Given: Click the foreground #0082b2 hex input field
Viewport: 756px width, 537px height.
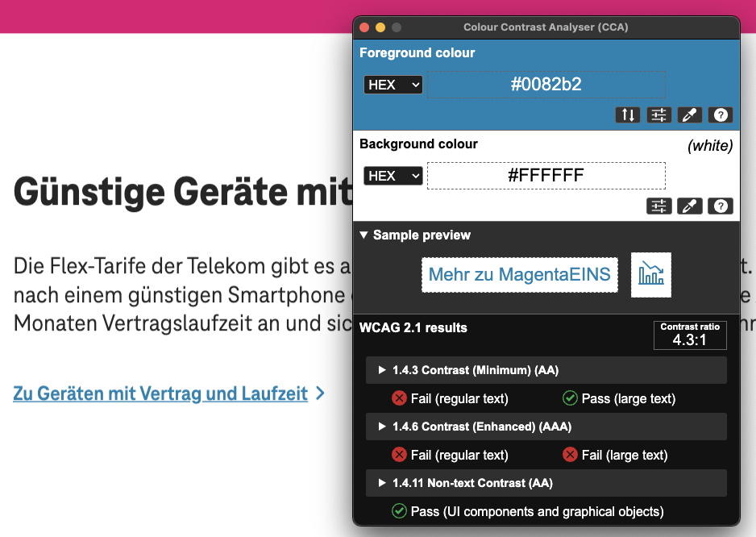Looking at the screenshot, I should coord(546,84).
